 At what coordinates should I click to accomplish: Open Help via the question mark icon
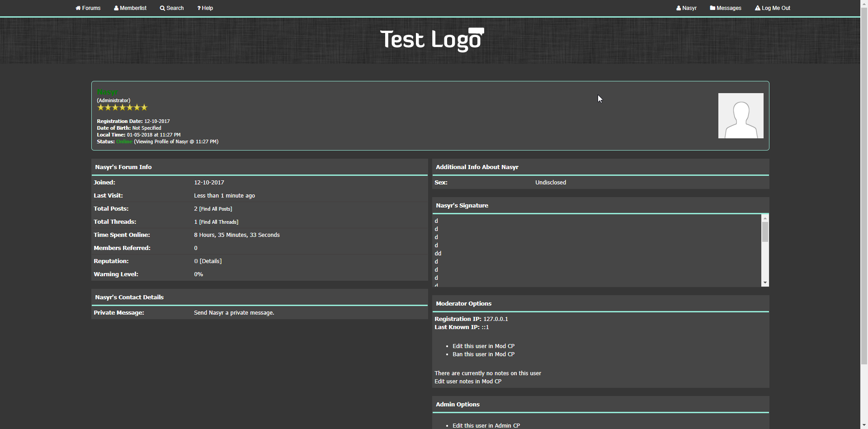pyautogui.click(x=199, y=8)
